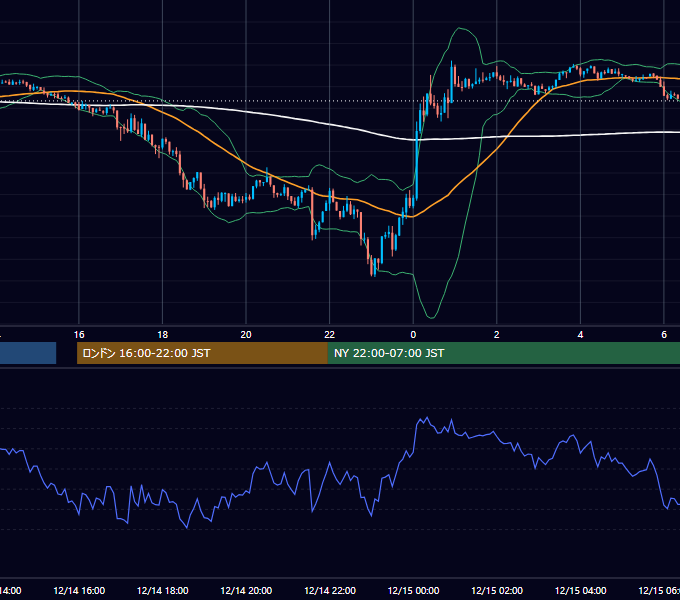Select the ロンドン 16:00-22:00 JST session bar
Image resolution: width=680 pixels, height=600 pixels.
[x=202, y=353]
